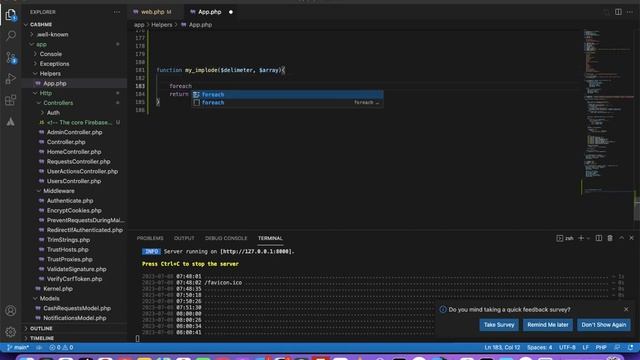Open Source Control view in activity bar

point(11,57)
